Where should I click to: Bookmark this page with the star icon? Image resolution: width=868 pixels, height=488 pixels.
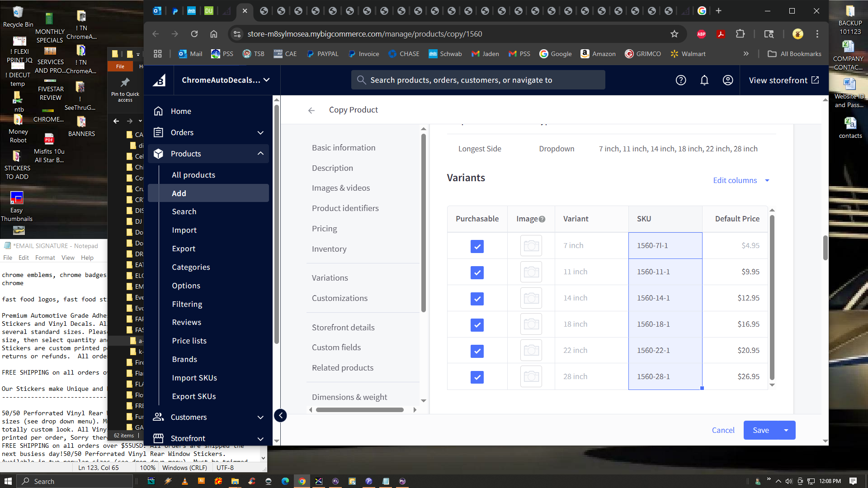(x=675, y=34)
